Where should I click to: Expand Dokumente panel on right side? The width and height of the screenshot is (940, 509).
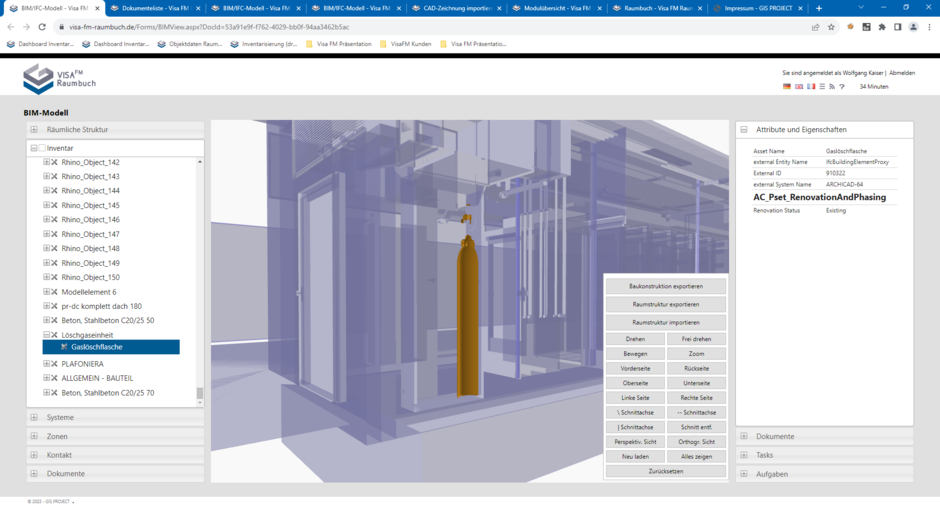tap(744, 436)
